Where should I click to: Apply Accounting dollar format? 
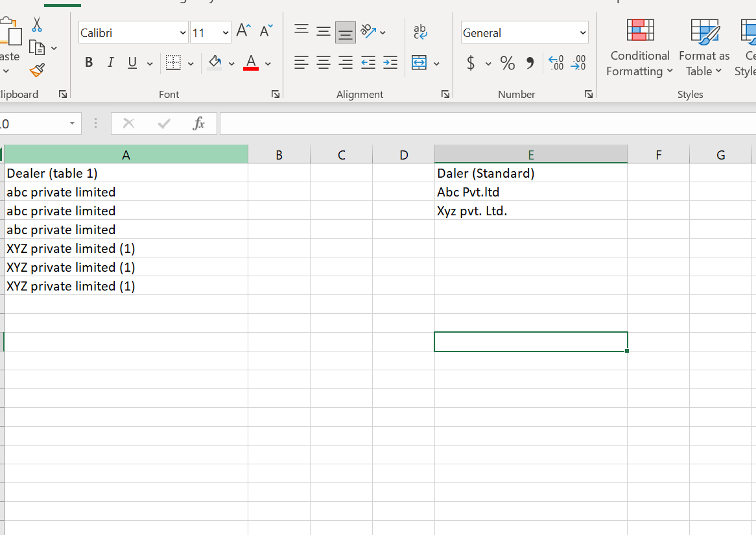471,63
